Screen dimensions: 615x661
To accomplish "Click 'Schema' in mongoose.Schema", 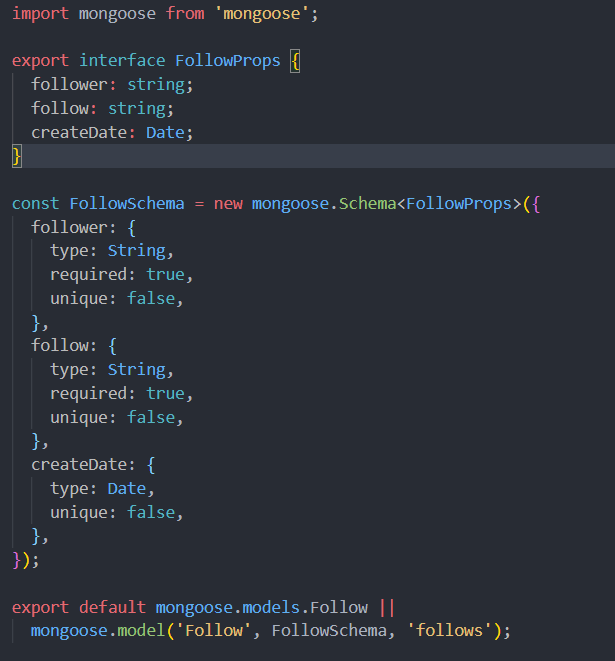I will [368, 204].
